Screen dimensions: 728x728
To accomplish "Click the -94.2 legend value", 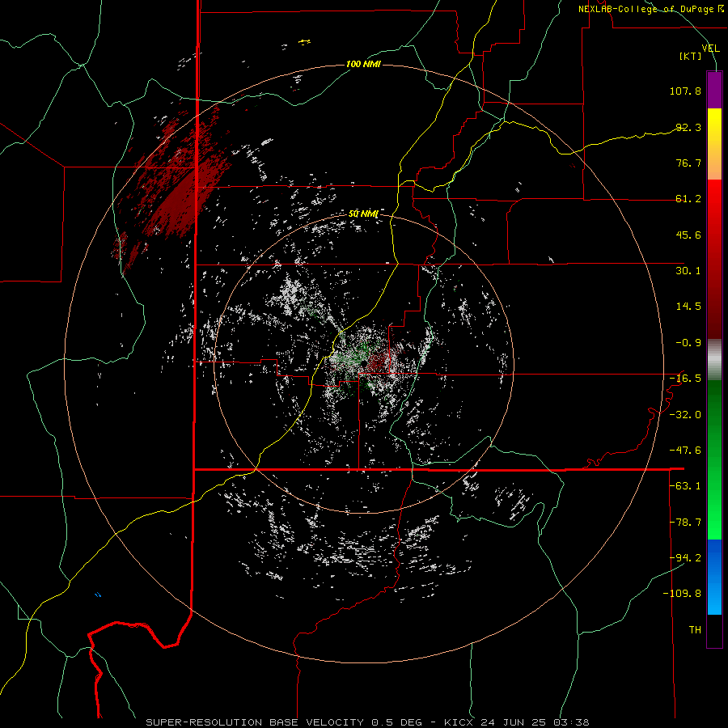I will tap(685, 558).
